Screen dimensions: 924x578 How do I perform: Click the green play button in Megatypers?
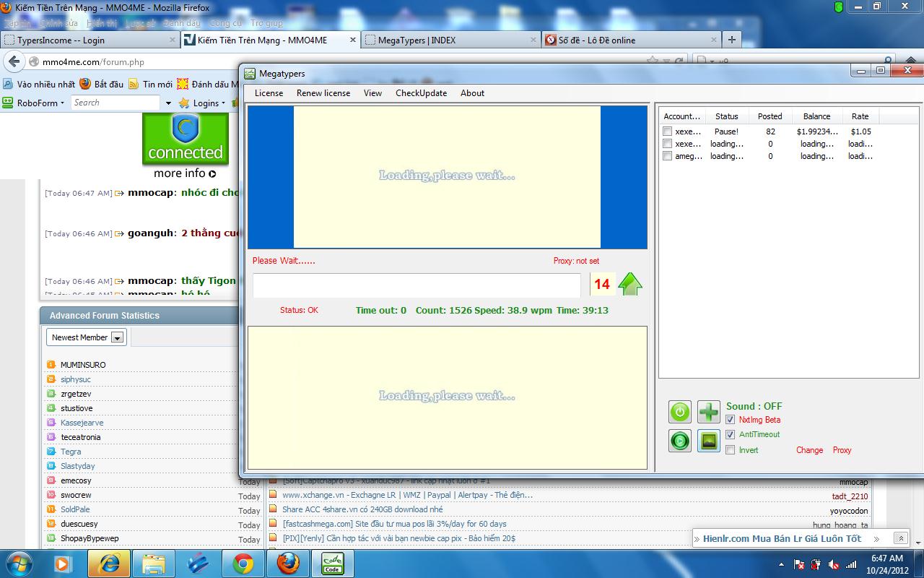click(x=679, y=441)
